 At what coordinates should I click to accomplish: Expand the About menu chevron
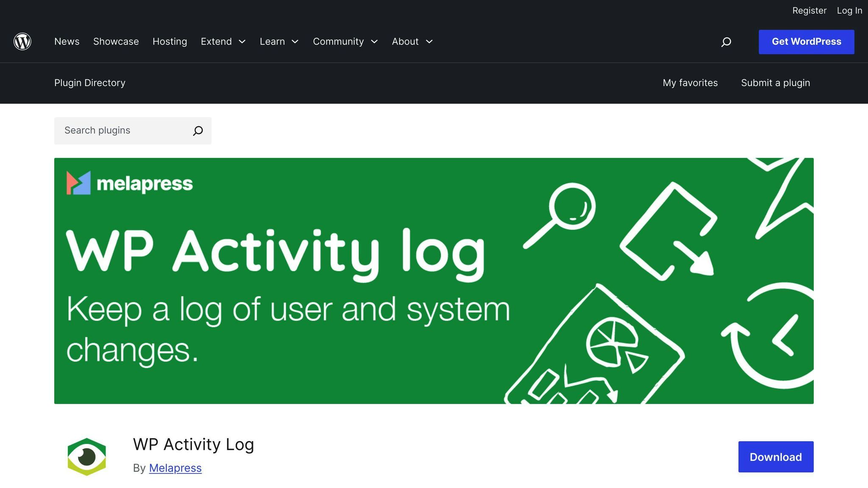[429, 42]
